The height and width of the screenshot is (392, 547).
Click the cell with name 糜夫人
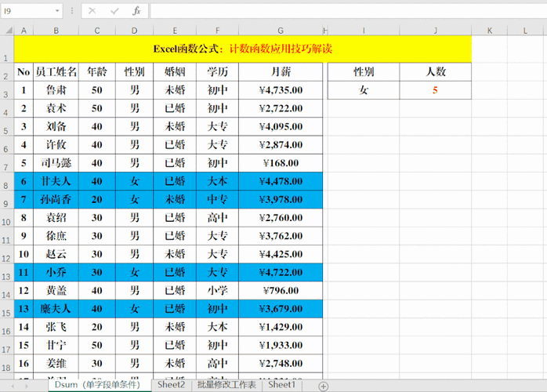pyautogui.click(x=56, y=309)
